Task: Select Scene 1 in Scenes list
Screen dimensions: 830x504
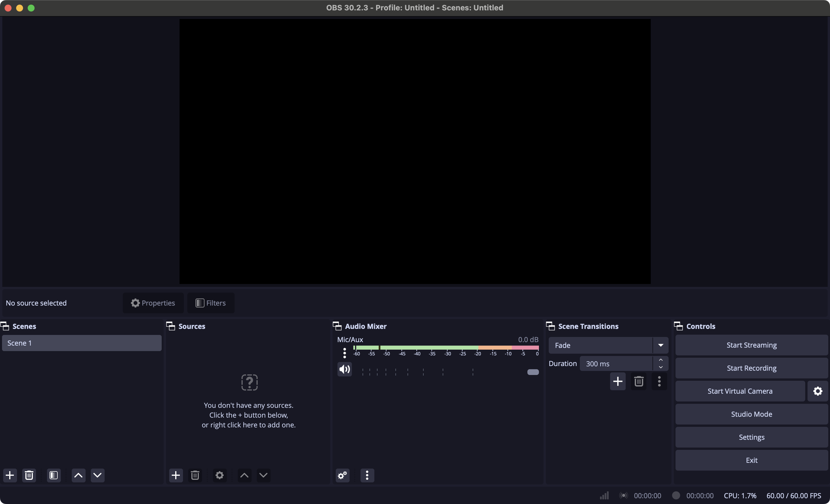Action: click(82, 343)
